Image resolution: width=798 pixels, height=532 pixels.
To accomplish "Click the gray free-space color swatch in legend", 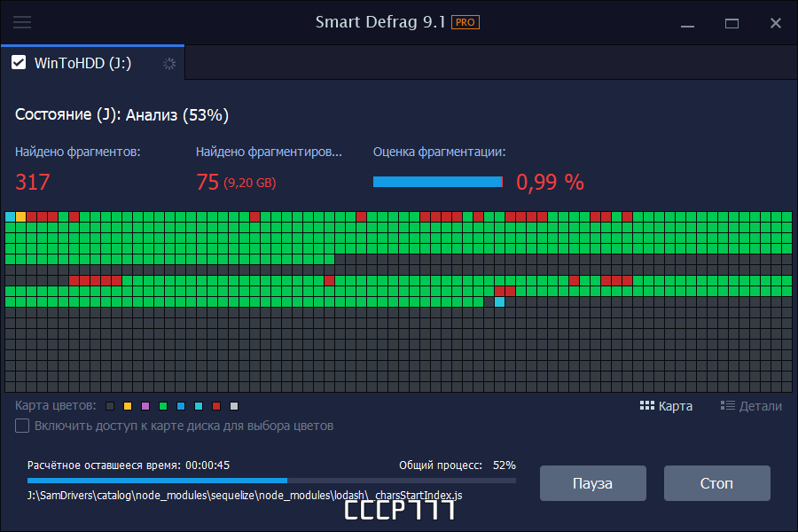I will point(110,405).
